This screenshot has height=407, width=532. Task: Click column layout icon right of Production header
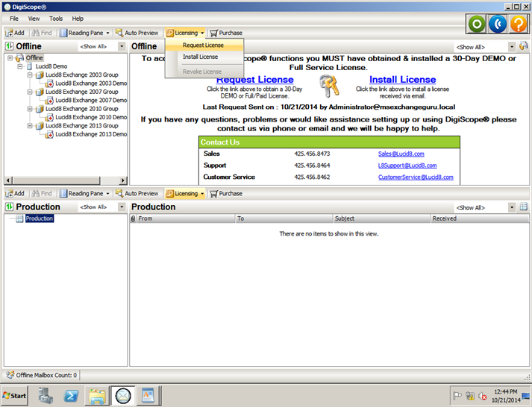[x=524, y=206]
